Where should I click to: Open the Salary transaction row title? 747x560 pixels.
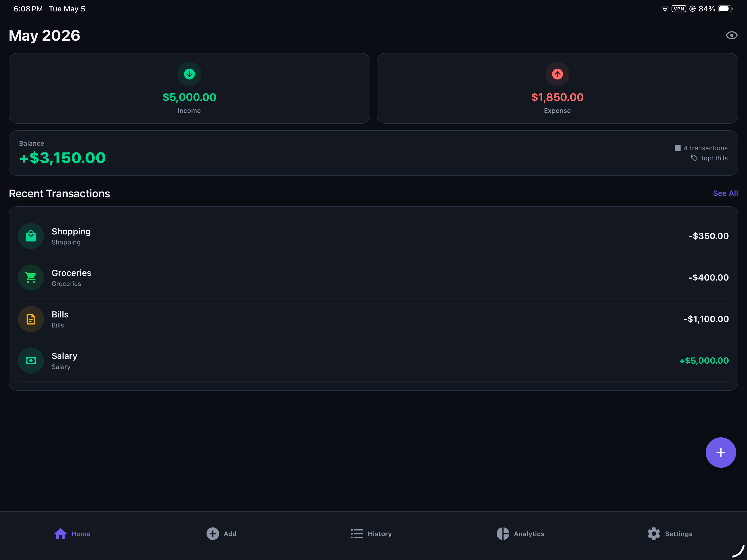click(x=64, y=356)
